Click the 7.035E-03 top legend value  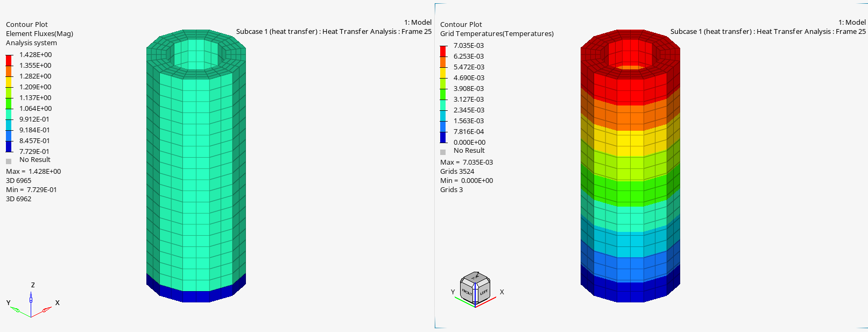[469, 46]
